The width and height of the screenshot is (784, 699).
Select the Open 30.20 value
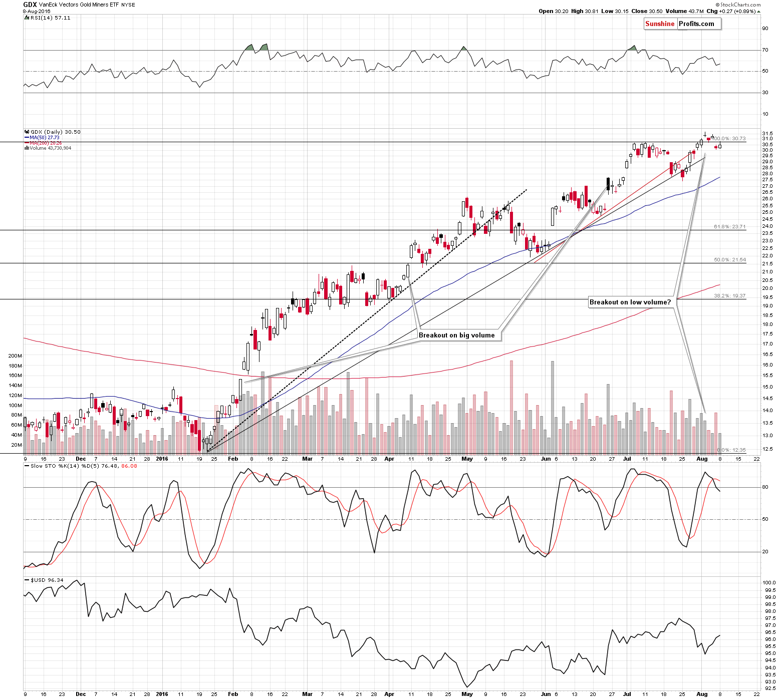point(554,11)
